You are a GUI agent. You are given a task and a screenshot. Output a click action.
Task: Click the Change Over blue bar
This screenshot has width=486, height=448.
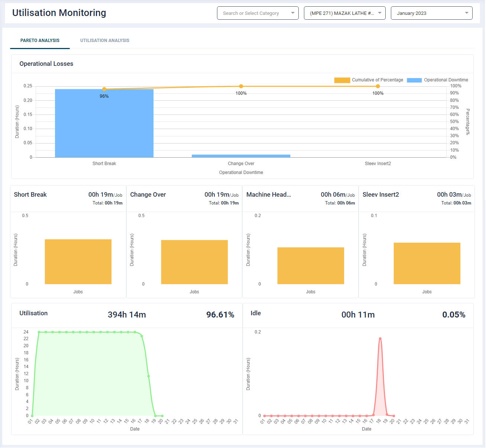[x=241, y=156]
